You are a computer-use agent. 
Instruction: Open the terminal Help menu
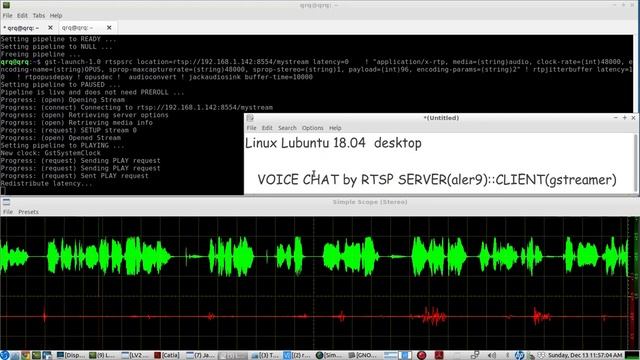56,16
